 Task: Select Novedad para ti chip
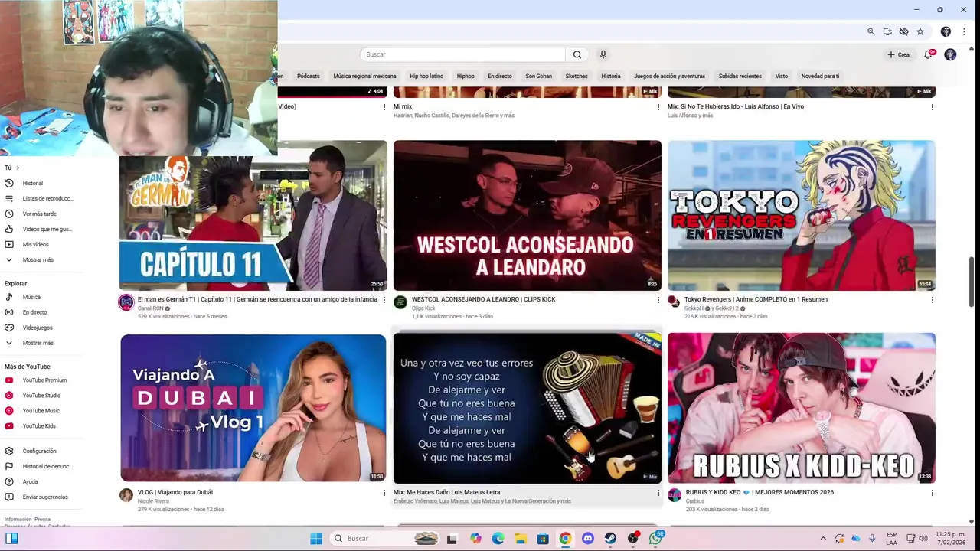click(x=820, y=76)
